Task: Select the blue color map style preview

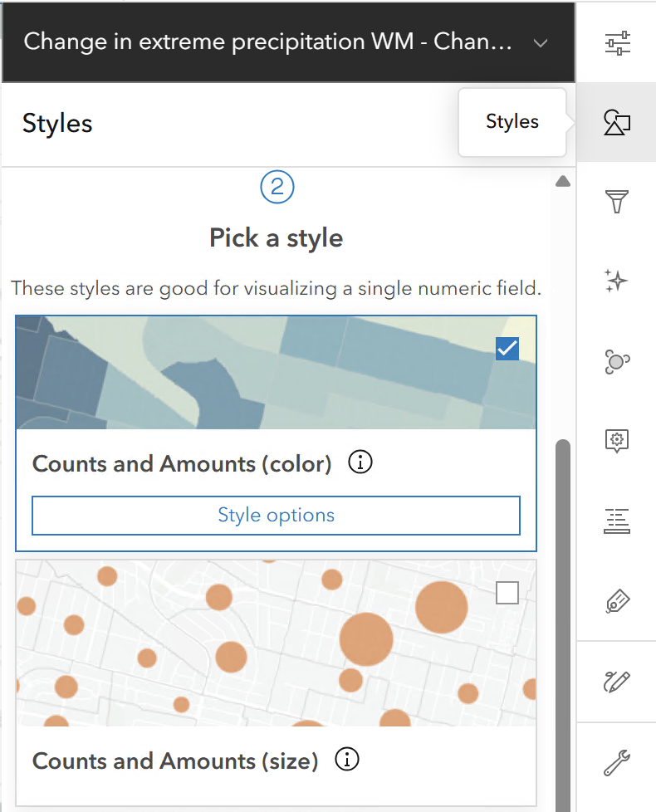Action: click(249, 374)
